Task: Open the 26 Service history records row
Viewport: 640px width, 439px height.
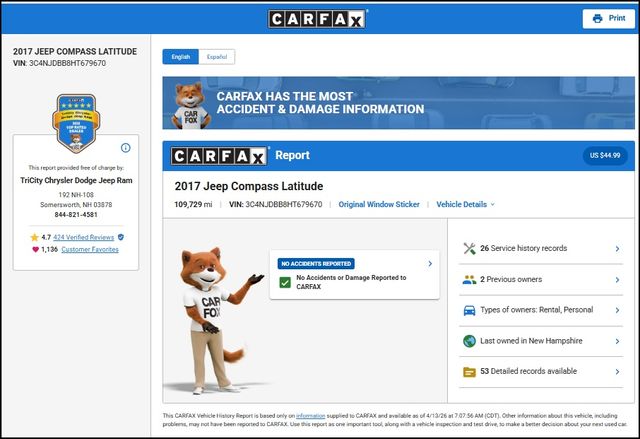Action: click(542, 248)
